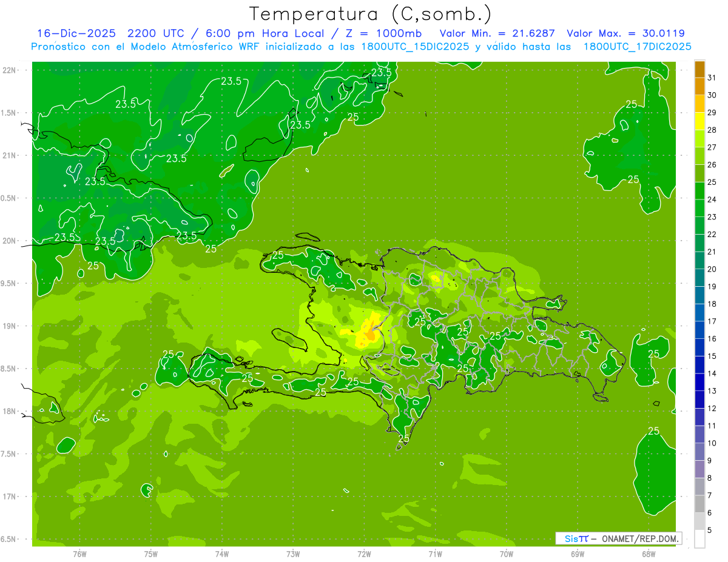728x562 pixels.
Task: Click the 21N latitude axis label
Action: point(10,155)
